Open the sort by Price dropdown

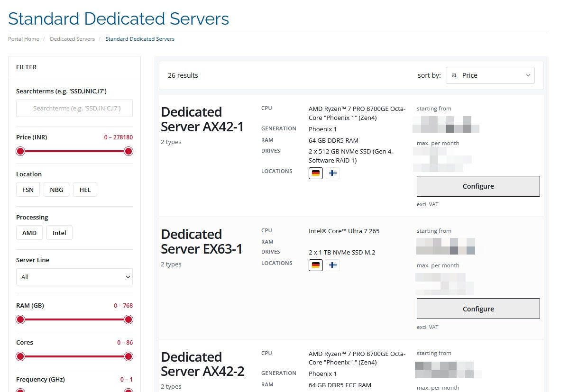490,75
